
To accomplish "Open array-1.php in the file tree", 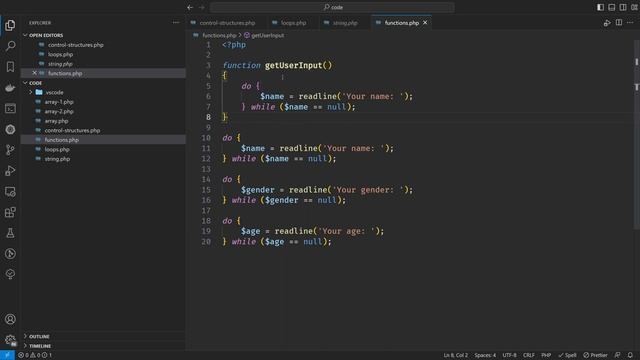I will coord(59,102).
